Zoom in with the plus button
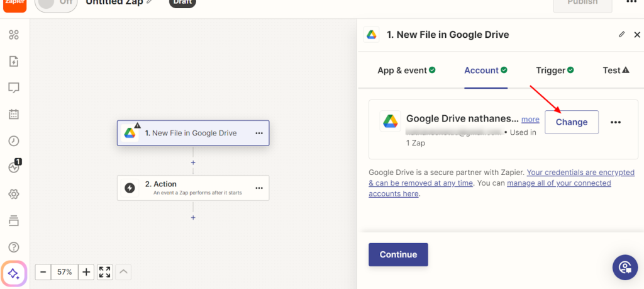644x289 pixels. (x=86, y=272)
